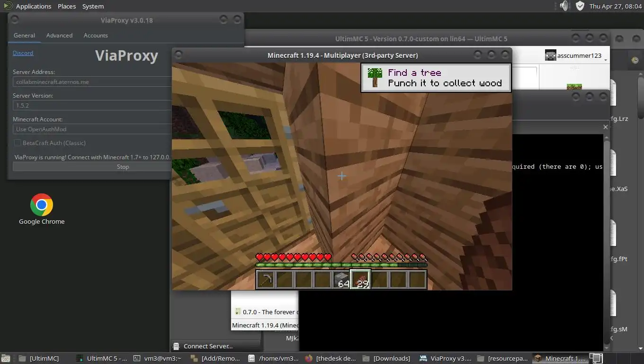Switch to the [Downloads] taskbar window
Viewport: 644px width, 364px height.
pyautogui.click(x=387, y=358)
